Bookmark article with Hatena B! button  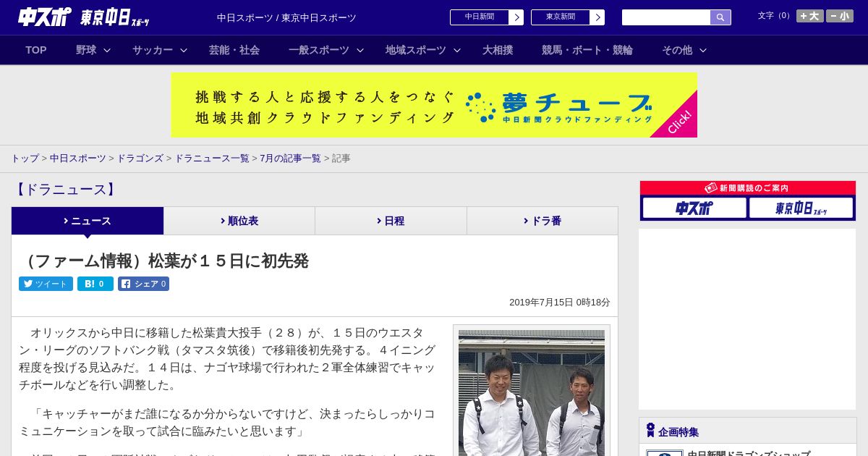(95, 284)
